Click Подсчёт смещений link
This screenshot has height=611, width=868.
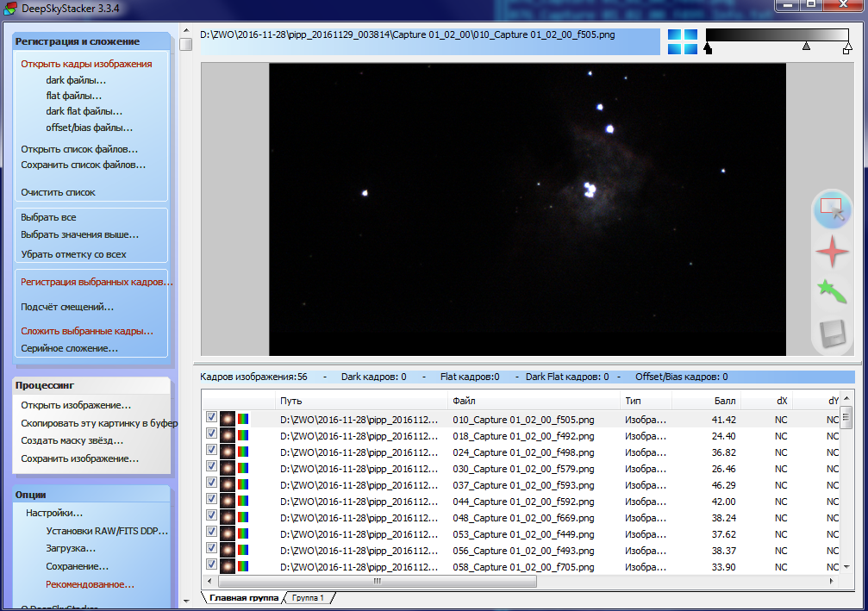click(x=67, y=307)
